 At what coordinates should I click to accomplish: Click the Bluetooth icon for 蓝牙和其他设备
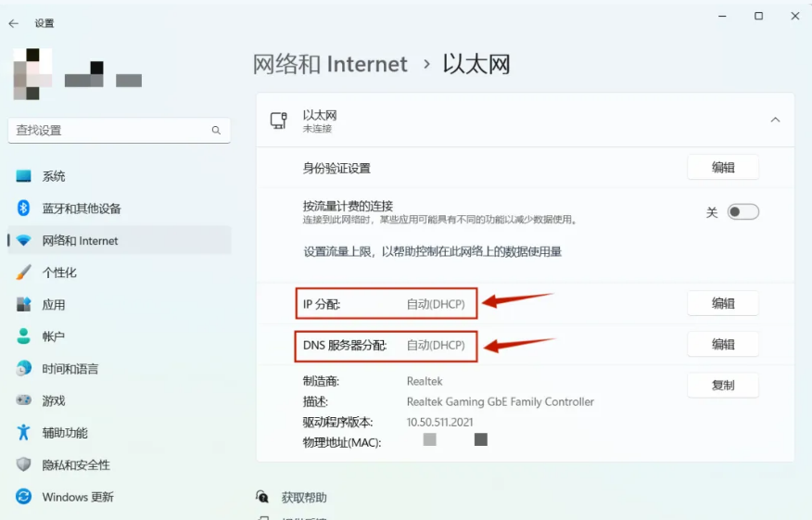(24, 209)
